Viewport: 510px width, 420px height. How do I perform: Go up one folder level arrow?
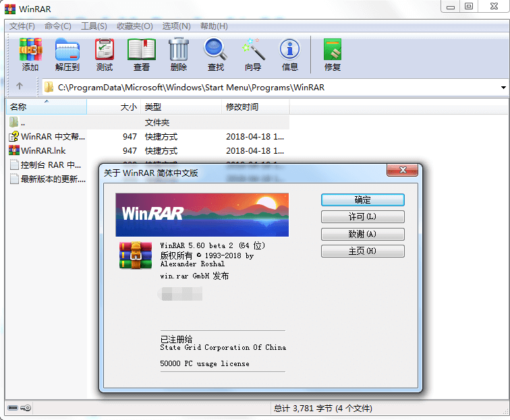click(x=20, y=86)
